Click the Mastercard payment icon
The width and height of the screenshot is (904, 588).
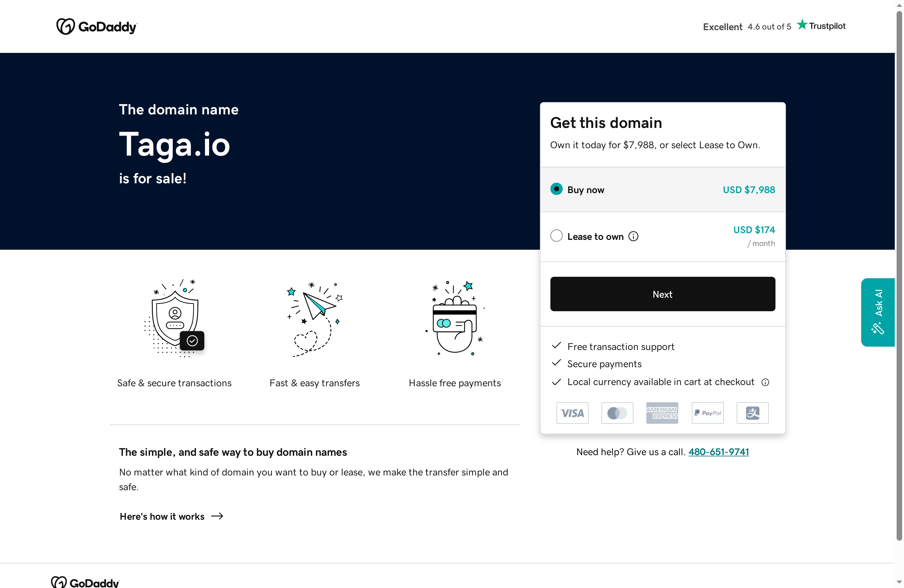(617, 413)
